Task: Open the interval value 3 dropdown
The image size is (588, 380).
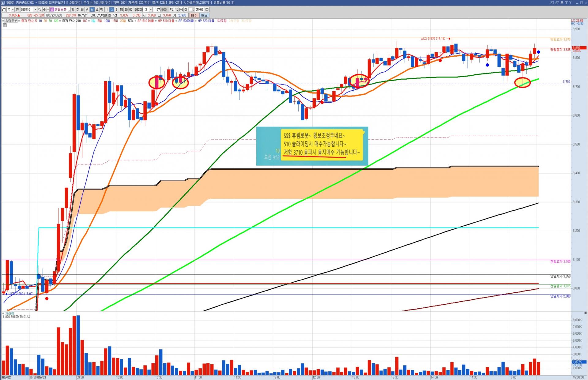Action: (x=151, y=9)
